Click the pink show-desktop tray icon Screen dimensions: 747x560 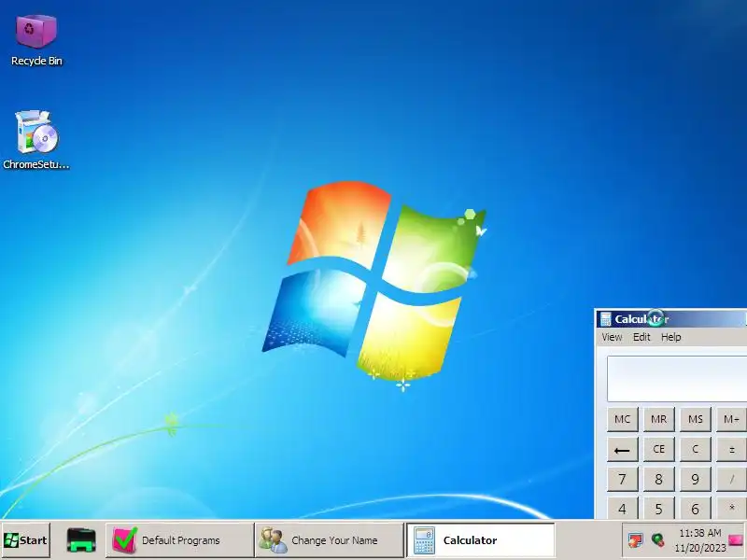(x=736, y=540)
